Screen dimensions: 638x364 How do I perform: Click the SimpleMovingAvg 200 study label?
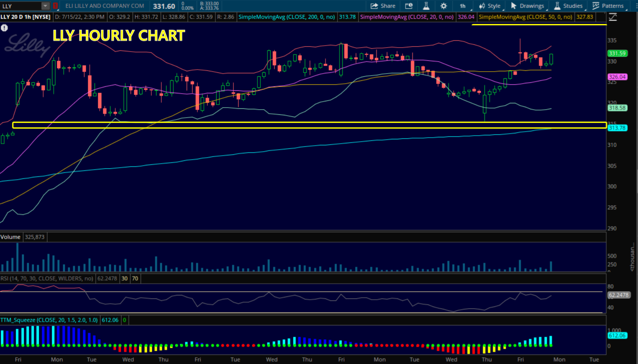[287, 17]
